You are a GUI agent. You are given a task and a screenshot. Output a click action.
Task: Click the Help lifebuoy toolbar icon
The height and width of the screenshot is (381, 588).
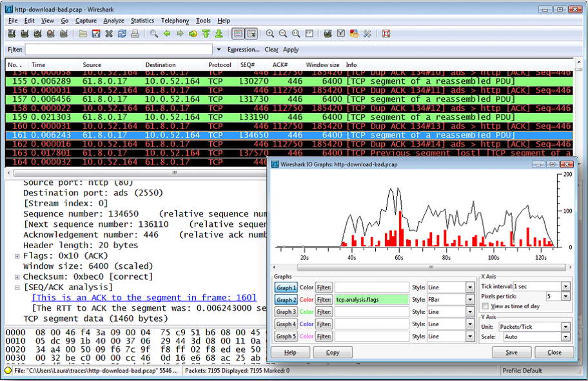pyautogui.click(x=386, y=34)
